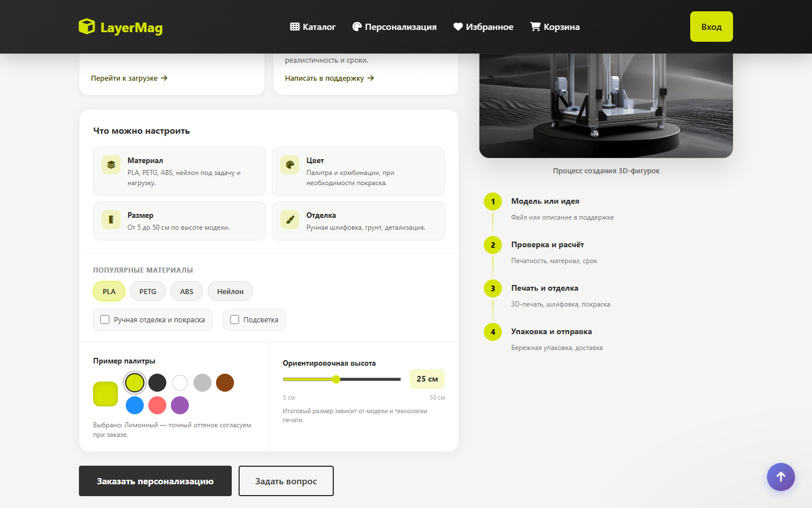812x508 pixels.
Task: Toggle the Подсветка checkbox
Action: [x=235, y=319]
